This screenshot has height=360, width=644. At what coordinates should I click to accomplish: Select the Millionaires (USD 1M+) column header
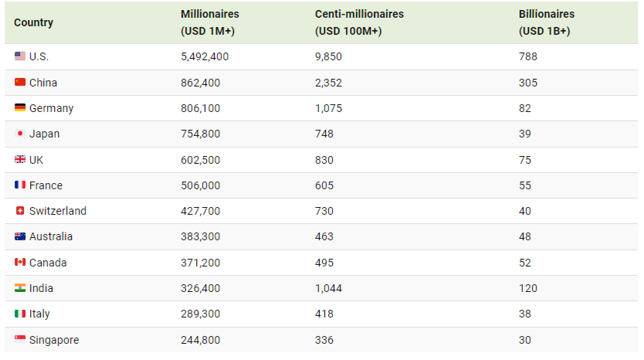pyautogui.click(x=210, y=22)
